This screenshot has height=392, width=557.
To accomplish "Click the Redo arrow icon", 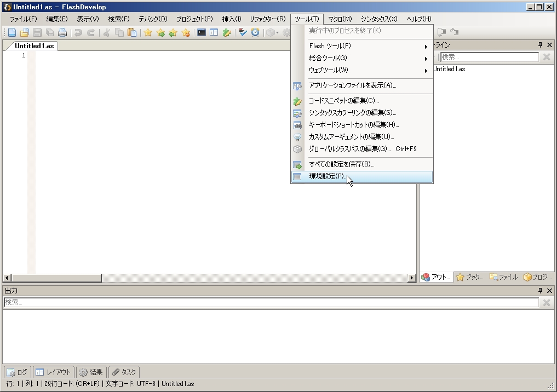I will point(91,33).
